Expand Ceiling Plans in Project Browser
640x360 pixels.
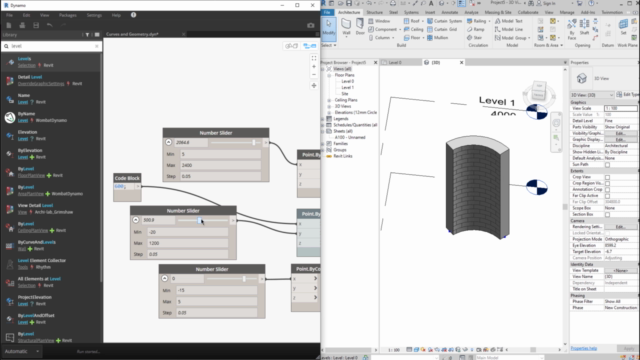(x=329, y=100)
